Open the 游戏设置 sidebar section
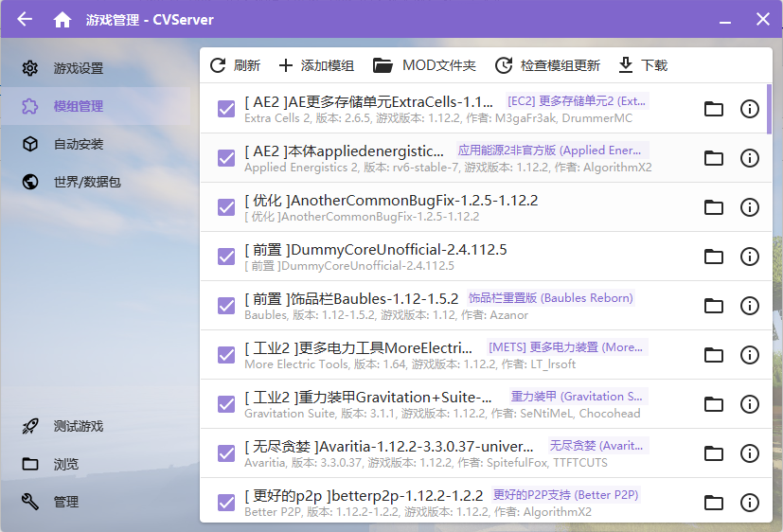This screenshot has width=783, height=532. point(79,68)
